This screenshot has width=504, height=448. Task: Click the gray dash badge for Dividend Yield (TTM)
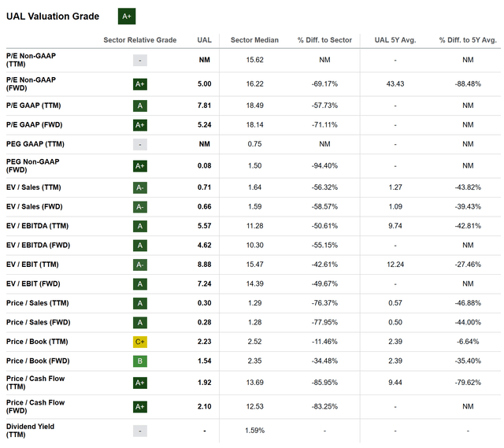click(x=140, y=431)
